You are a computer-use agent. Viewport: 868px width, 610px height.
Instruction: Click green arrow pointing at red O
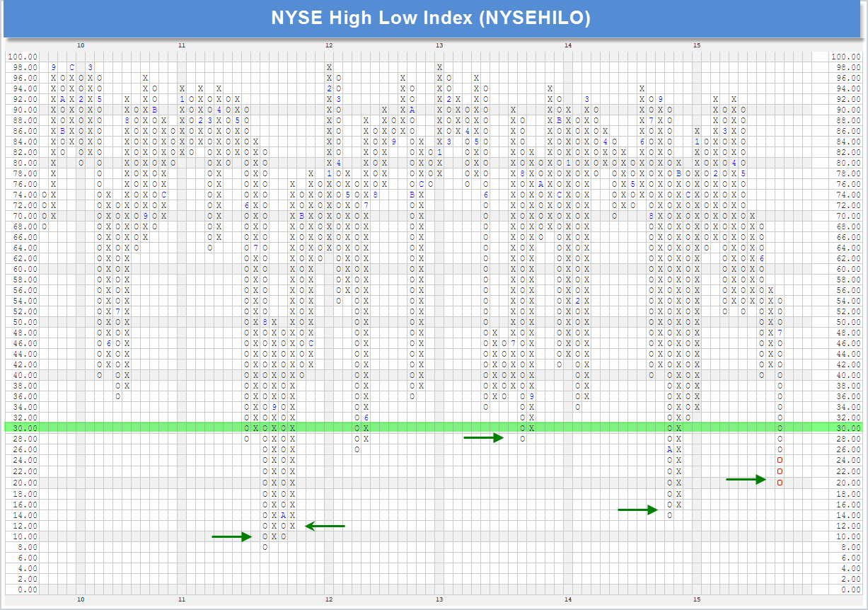pyautogui.click(x=746, y=480)
